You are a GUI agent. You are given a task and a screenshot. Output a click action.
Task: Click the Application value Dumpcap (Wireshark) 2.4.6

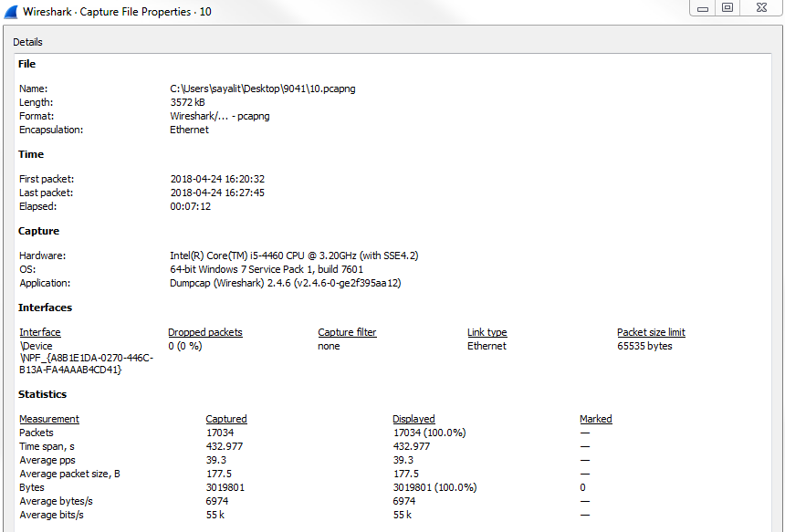click(x=286, y=283)
